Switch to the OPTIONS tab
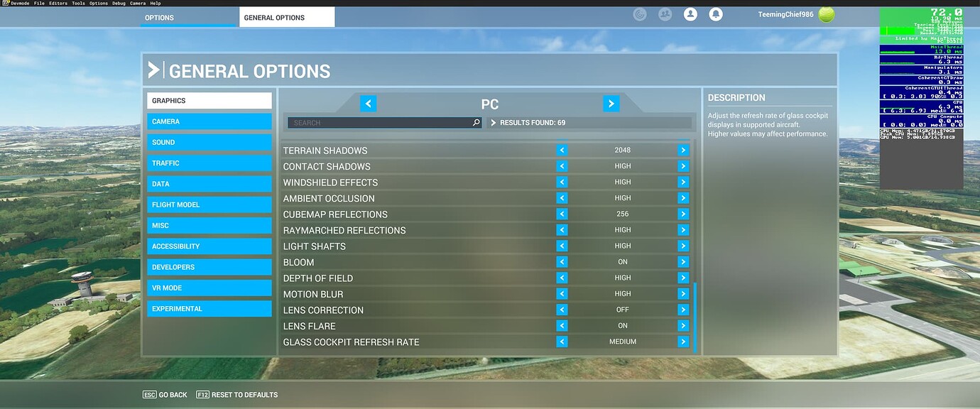The image size is (980, 409). tap(158, 17)
